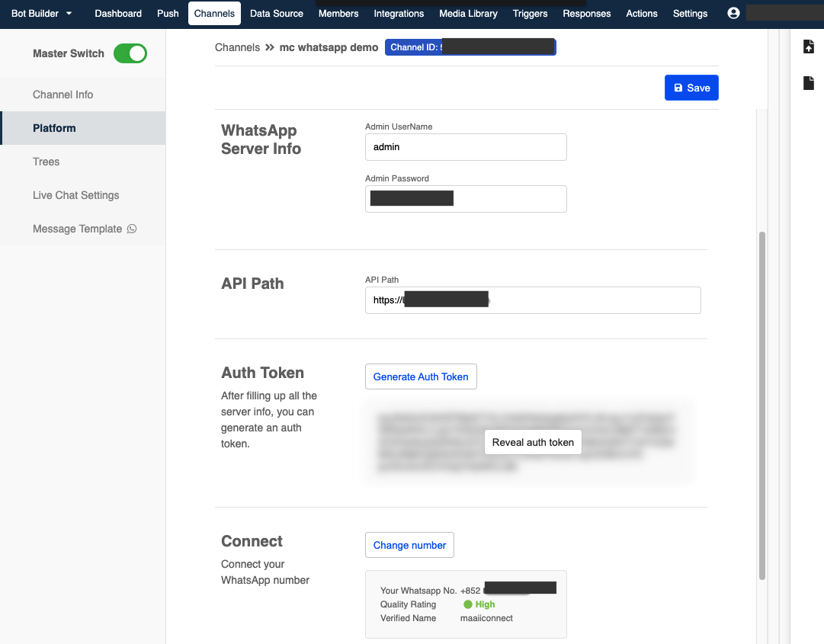Click the user account avatar icon
This screenshot has height=644, width=824.
click(x=733, y=13)
